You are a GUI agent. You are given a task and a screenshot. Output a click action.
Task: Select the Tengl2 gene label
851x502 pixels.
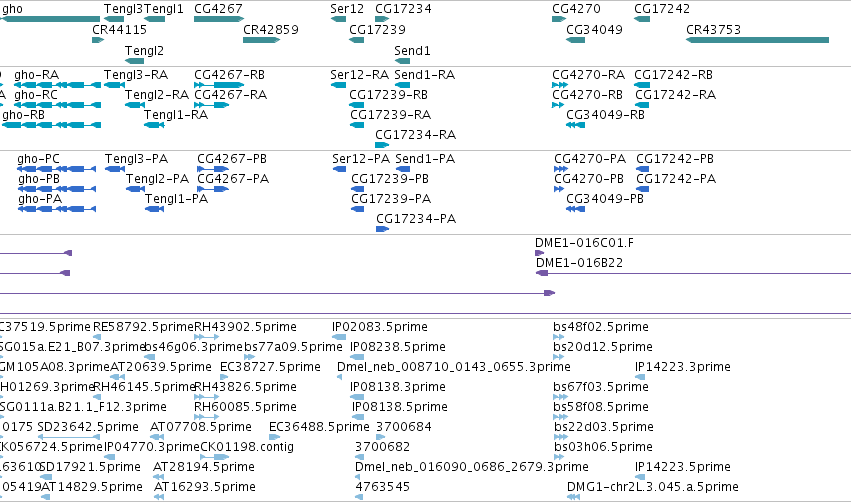pos(144,50)
